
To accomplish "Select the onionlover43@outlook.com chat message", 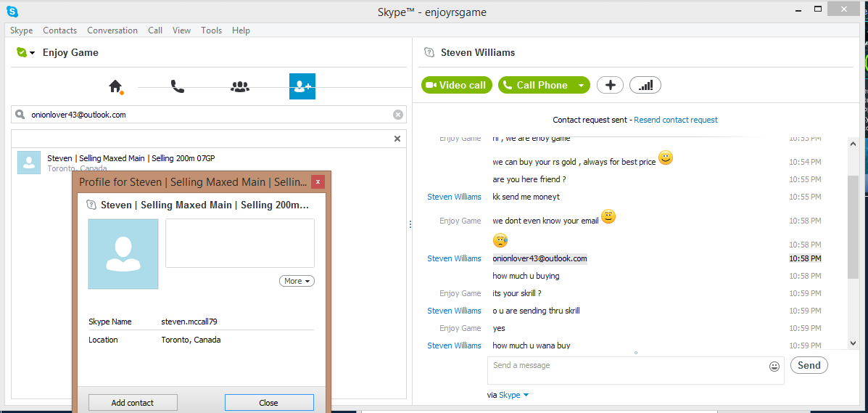I will coord(540,258).
